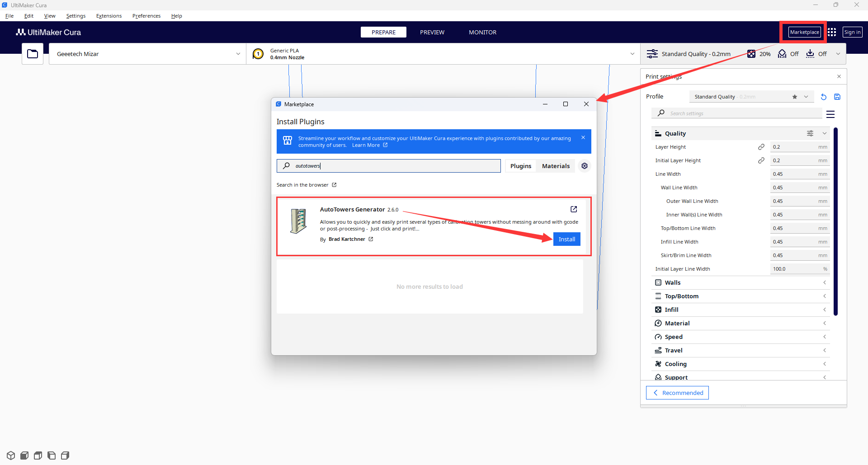This screenshot has height=465, width=868.
Task: Open the Extensions menu
Action: click(109, 16)
